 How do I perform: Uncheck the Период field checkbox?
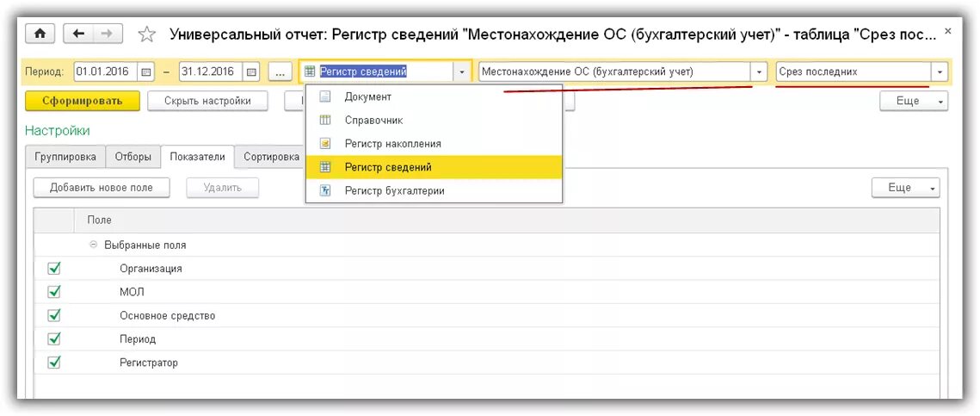tap(54, 338)
